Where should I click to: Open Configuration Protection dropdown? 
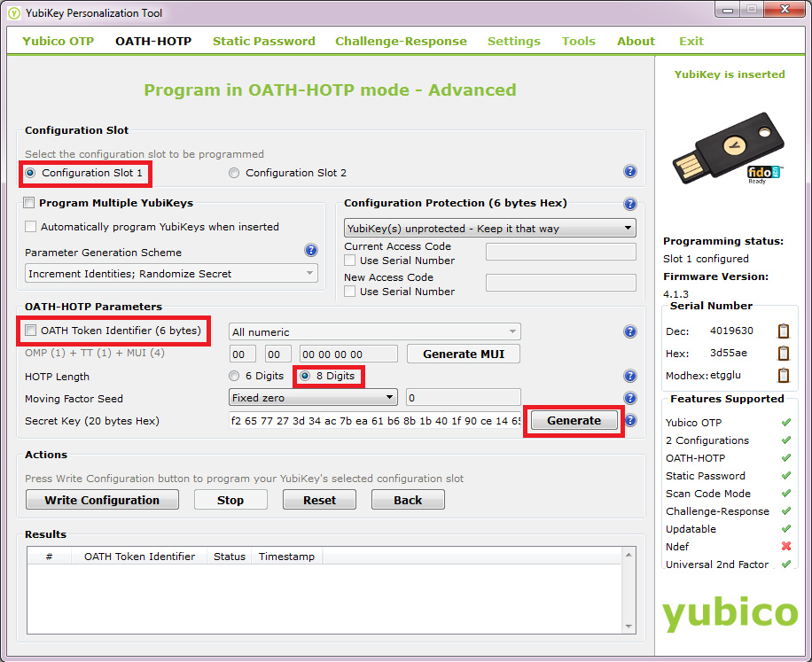[490, 229]
